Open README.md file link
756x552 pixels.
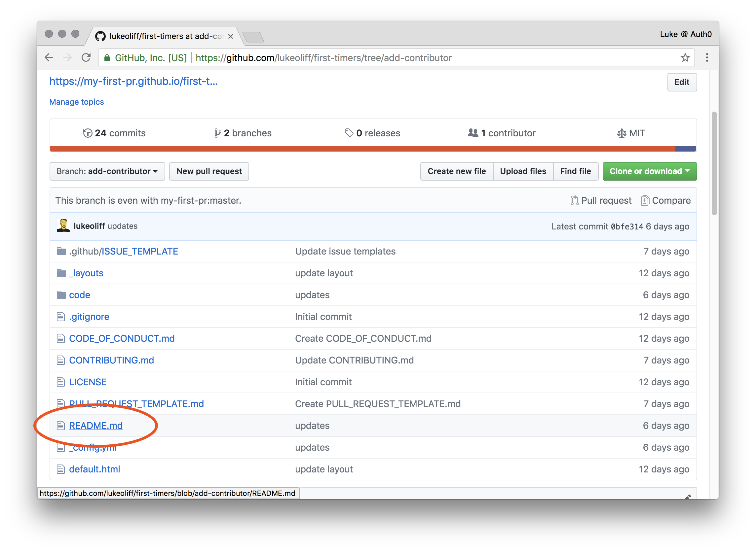(x=95, y=425)
